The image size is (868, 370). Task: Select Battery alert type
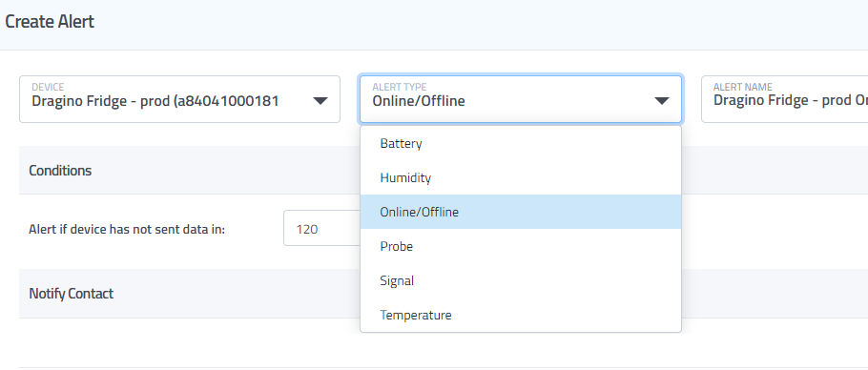click(521, 143)
